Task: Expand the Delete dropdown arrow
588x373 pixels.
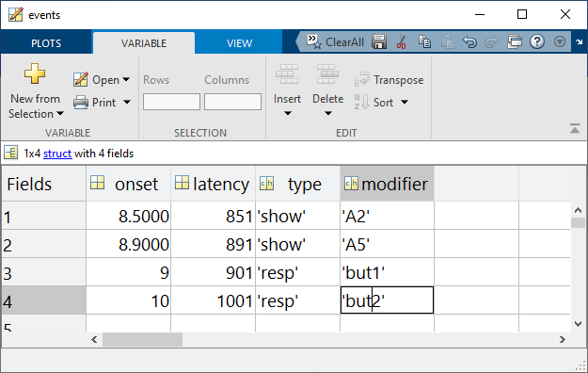Action: coord(328,113)
